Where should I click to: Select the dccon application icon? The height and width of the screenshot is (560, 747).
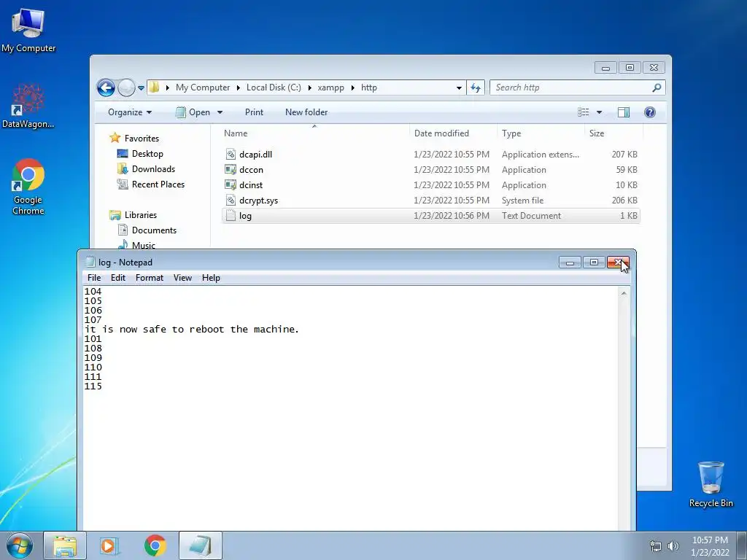click(231, 169)
